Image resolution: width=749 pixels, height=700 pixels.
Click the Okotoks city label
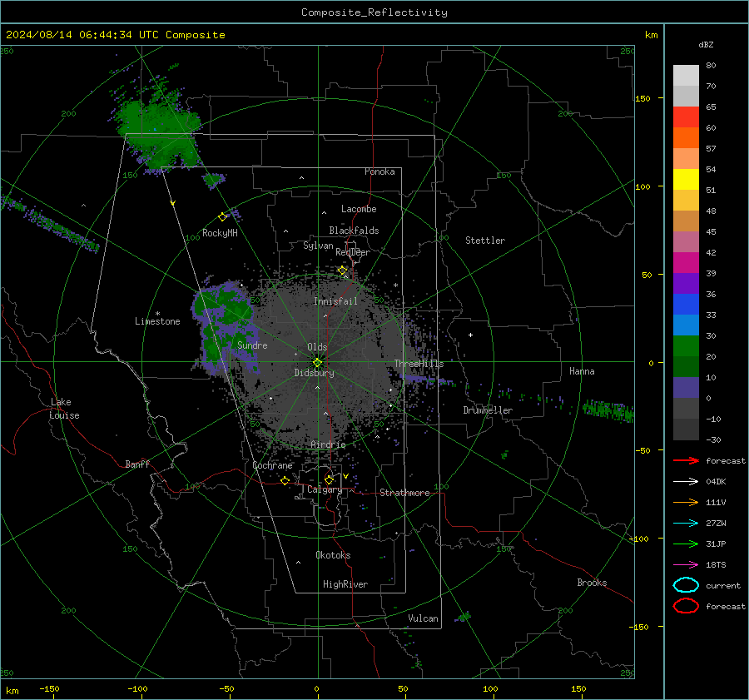(x=333, y=555)
